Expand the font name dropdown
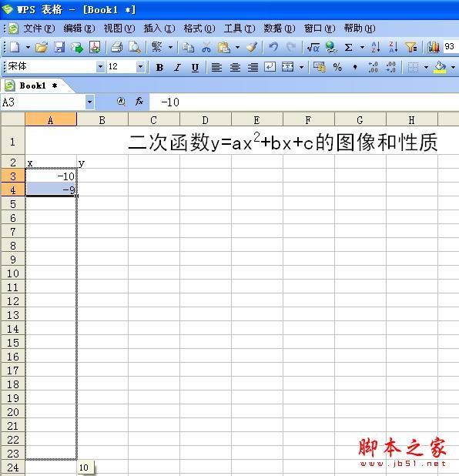Screen dimensions: 459x476 [x=100, y=66]
